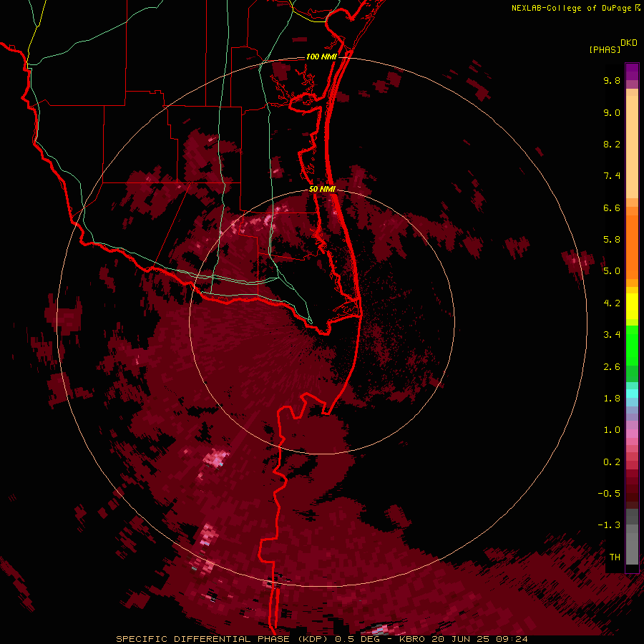Screen dimensions: 644x644
Task: Click the SPECIFIC DIFFERENTIAL PHASE (KDP) caption text
Action: point(224,639)
